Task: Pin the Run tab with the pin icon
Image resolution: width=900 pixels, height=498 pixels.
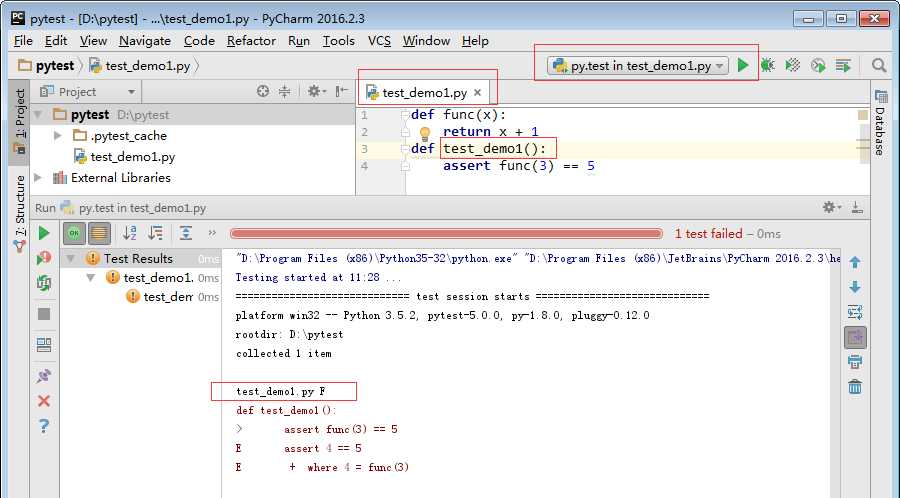Action: pos(44,376)
